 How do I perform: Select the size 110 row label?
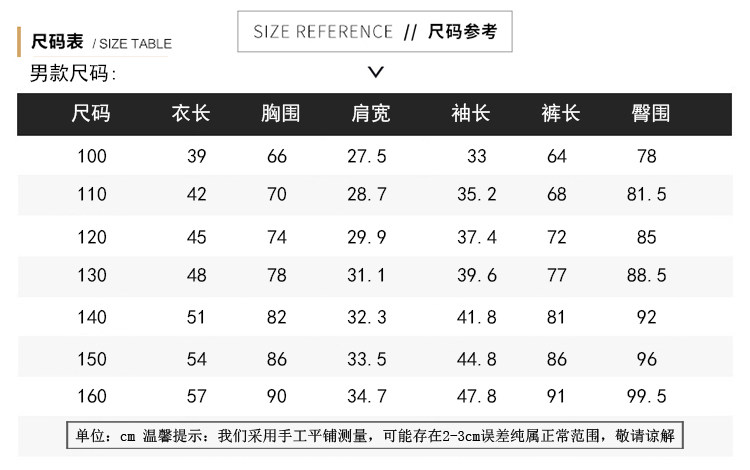pos(91,194)
